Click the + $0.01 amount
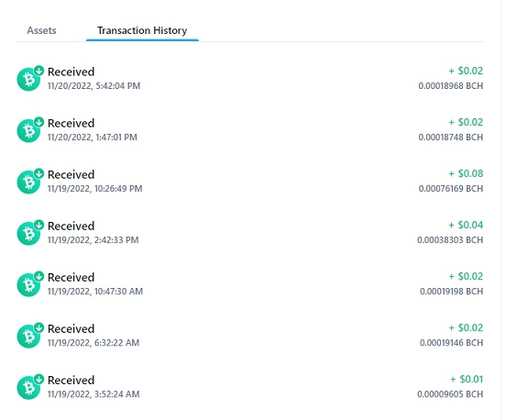Image resolution: width=517 pixels, height=420 pixels. tap(467, 379)
